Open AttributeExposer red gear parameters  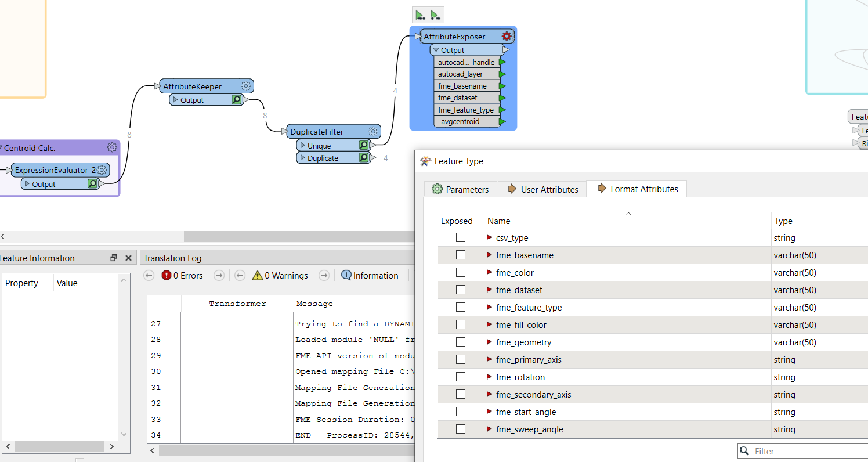pyautogui.click(x=507, y=37)
